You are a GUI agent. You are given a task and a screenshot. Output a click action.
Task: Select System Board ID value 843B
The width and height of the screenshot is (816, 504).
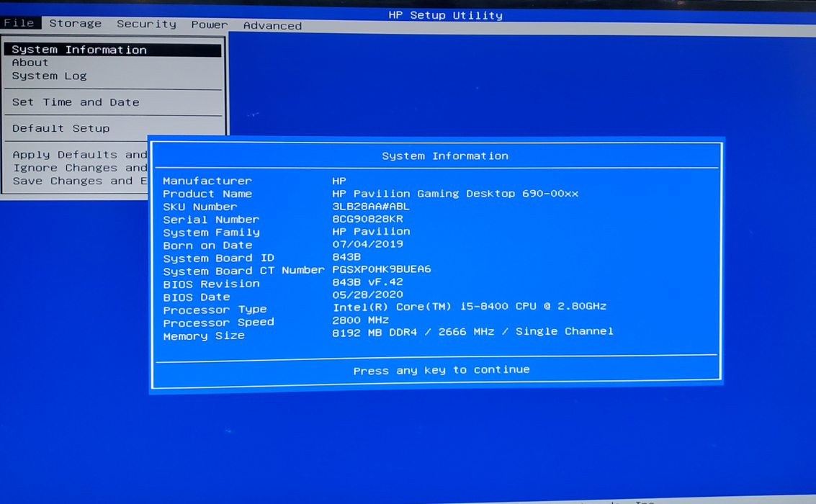[x=346, y=257]
